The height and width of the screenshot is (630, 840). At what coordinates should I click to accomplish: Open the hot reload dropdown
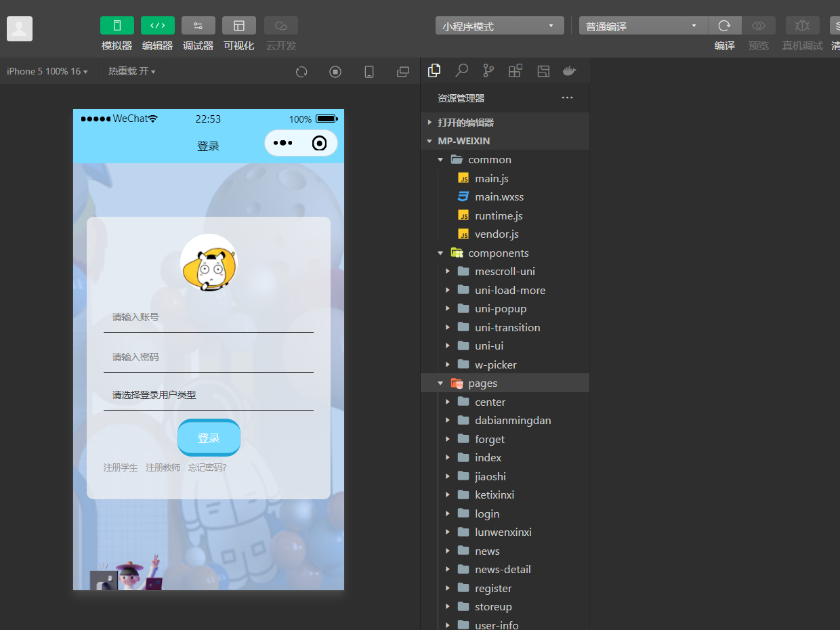coord(132,71)
